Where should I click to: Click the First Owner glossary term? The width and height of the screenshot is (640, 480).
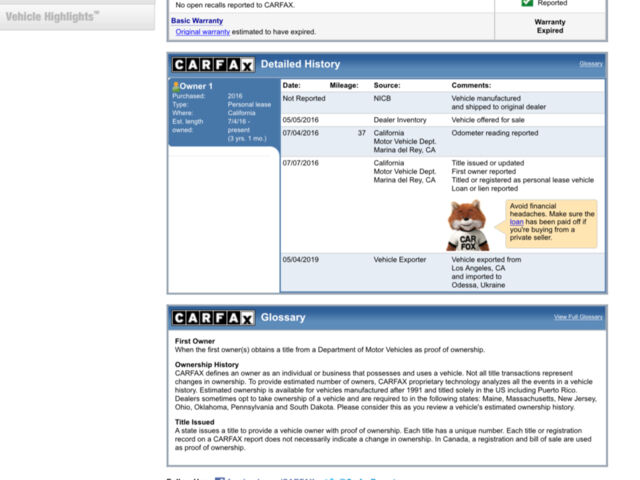pos(195,341)
